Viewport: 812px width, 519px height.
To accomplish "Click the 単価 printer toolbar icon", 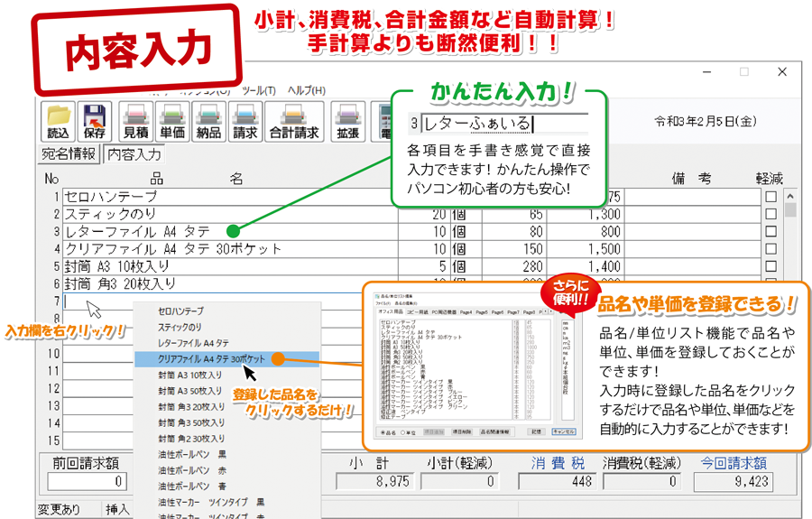I will [172, 121].
